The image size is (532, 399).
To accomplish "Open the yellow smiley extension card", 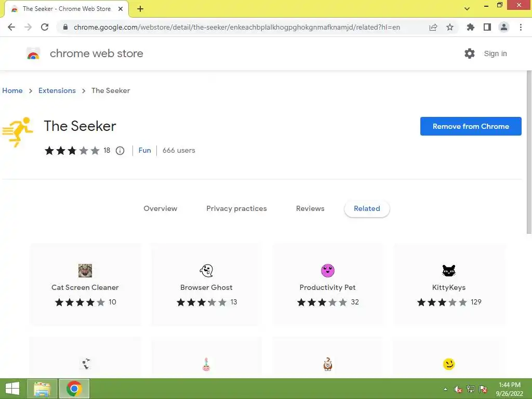I will (x=449, y=358).
